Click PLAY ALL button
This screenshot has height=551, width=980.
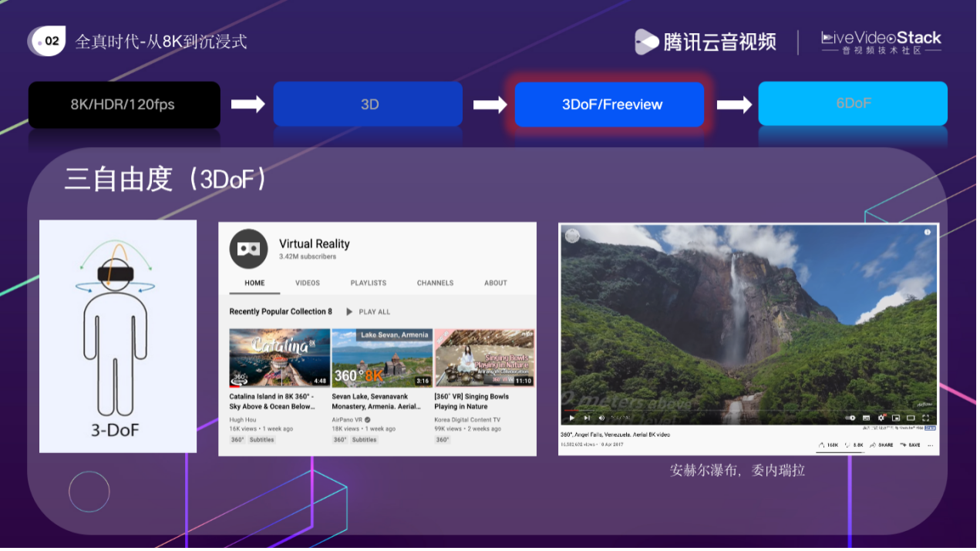[x=368, y=311]
